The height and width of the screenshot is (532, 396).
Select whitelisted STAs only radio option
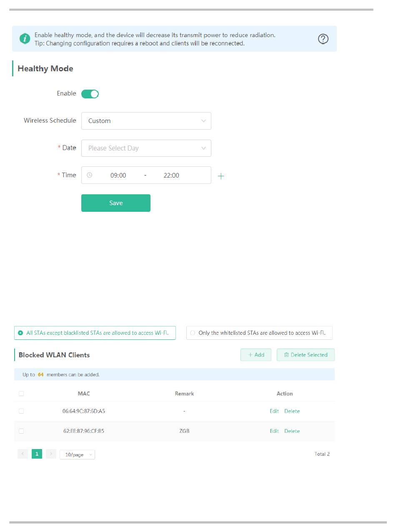[259, 333]
